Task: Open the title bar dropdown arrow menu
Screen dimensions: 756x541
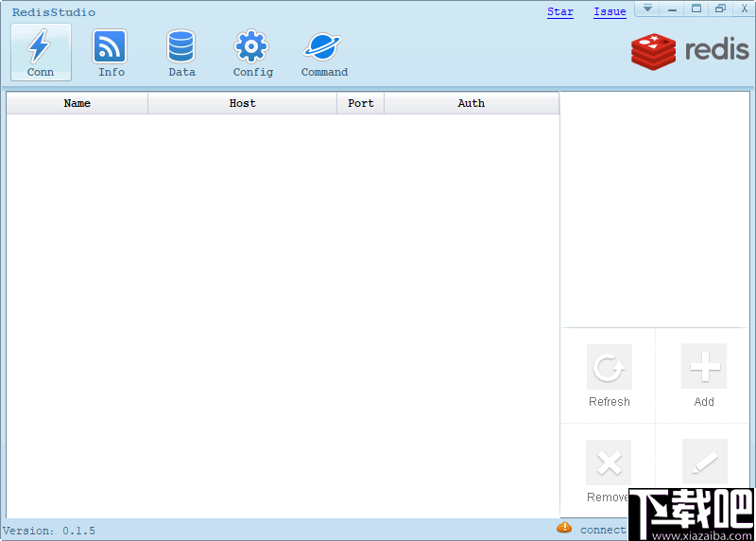Action: (x=647, y=9)
